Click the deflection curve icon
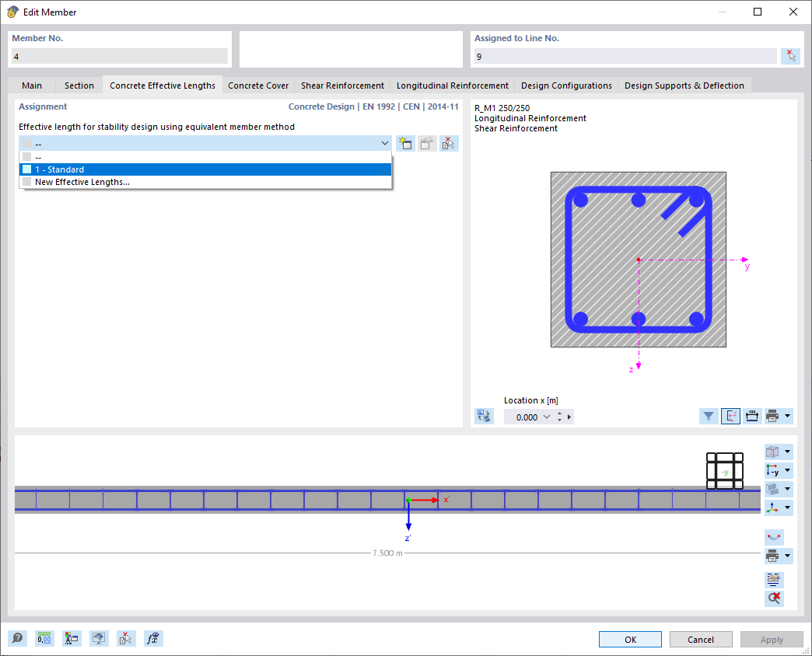 (x=774, y=537)
